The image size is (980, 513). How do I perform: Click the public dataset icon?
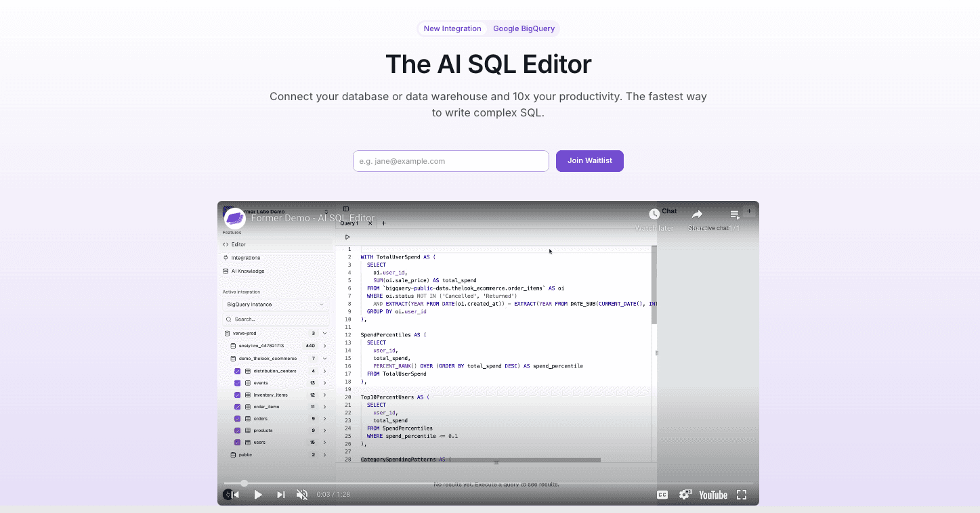tap(233, 455)
